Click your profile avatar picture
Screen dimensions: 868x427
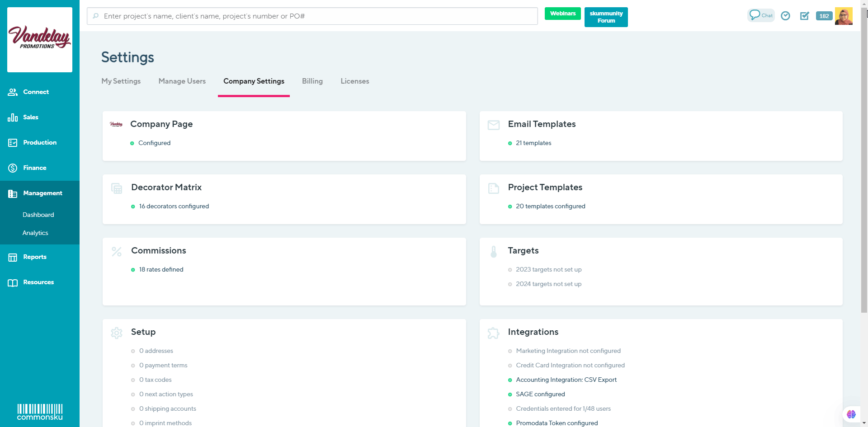(x=844, y=16)
